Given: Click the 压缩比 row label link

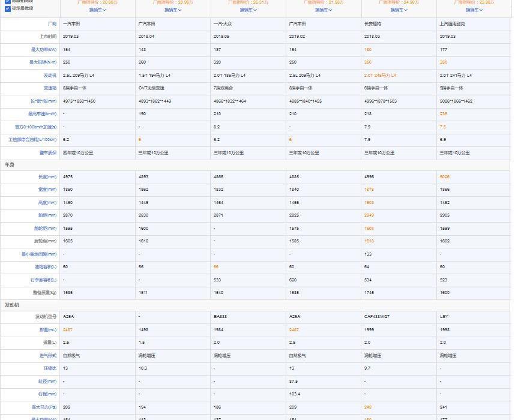Looking at the screenshot, I should click(x=50, y=368).
